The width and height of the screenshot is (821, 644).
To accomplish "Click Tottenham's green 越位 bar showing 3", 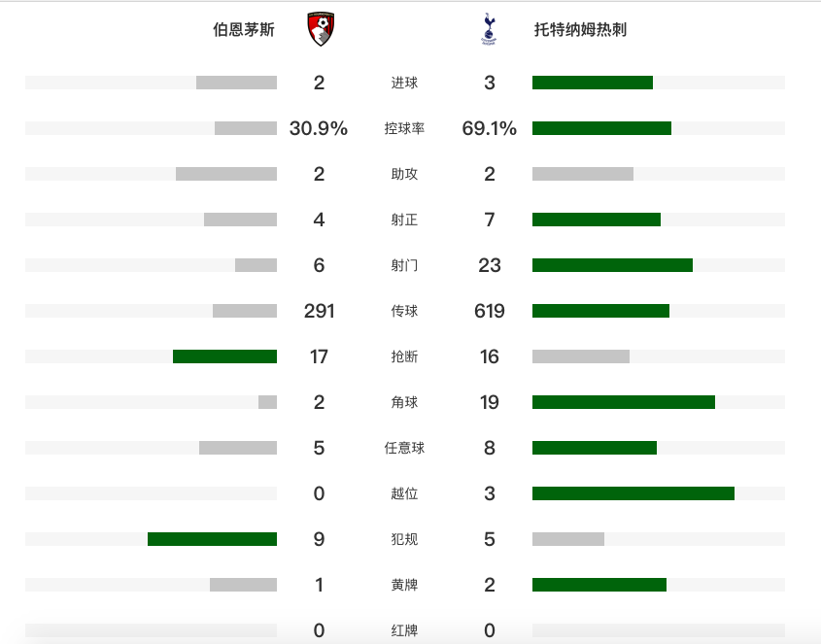I will [x=633, y=493].
